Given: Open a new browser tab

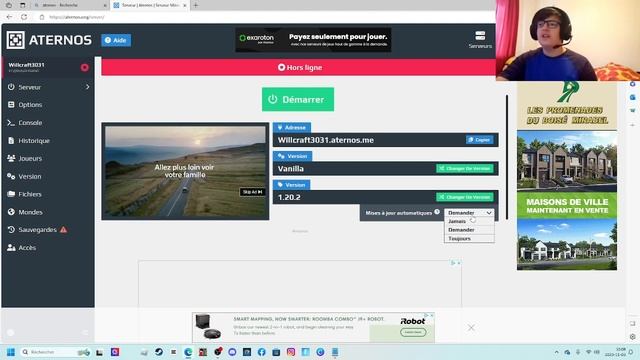Looking at the screenshot, I should coord(196,5).
